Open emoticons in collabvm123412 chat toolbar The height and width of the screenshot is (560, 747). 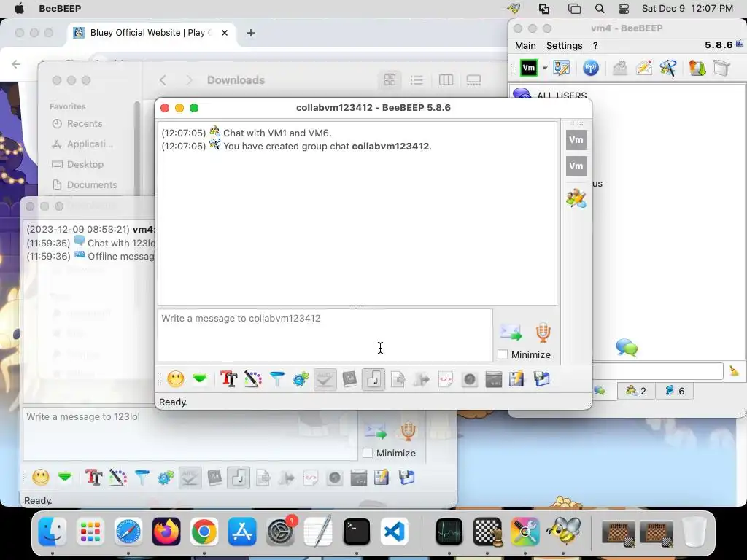(x=175, y=379)
